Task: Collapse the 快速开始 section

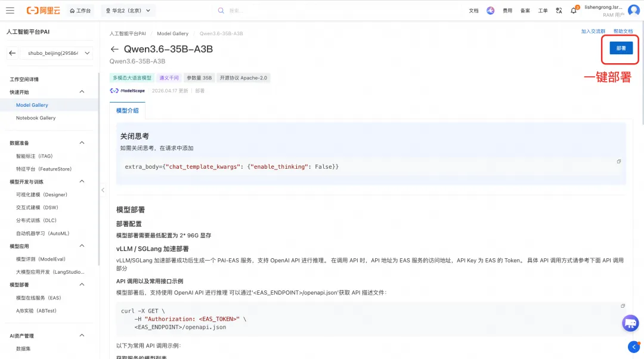Action: (x=82, y=92)
